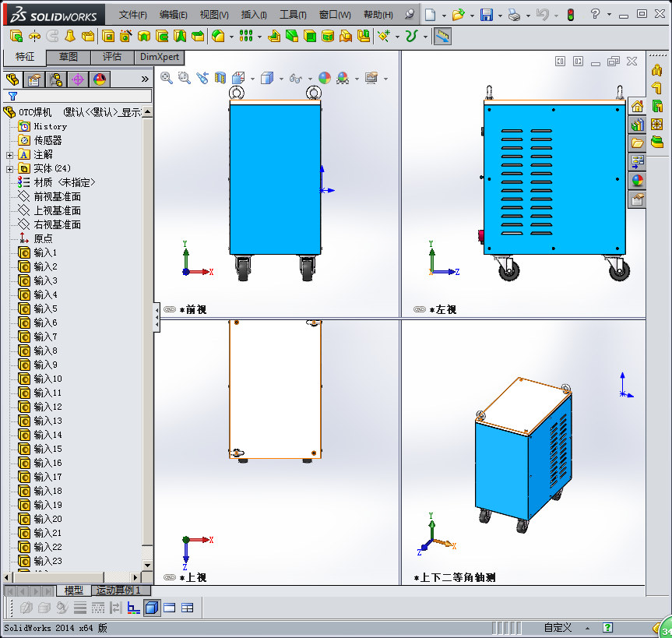Open the View Orientation cube tool

click(x=237, y=79)
